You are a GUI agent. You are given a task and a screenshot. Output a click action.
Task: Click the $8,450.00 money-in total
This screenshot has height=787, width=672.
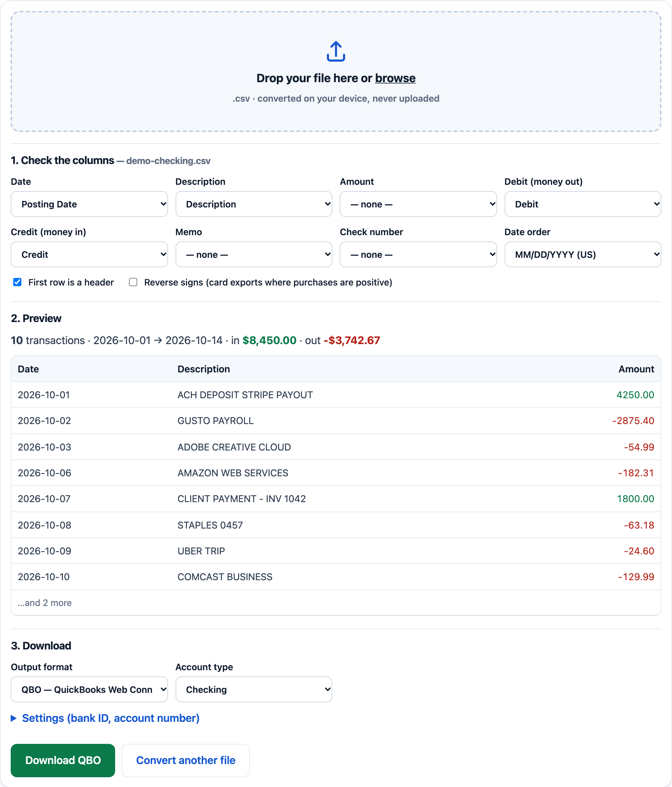point(269,340)
